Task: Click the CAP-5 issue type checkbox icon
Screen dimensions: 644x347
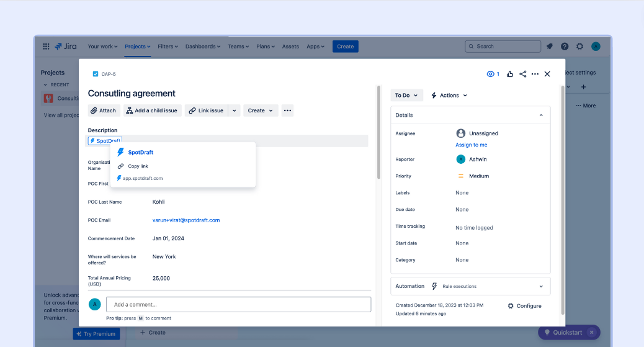Action: tap(95, 74)
